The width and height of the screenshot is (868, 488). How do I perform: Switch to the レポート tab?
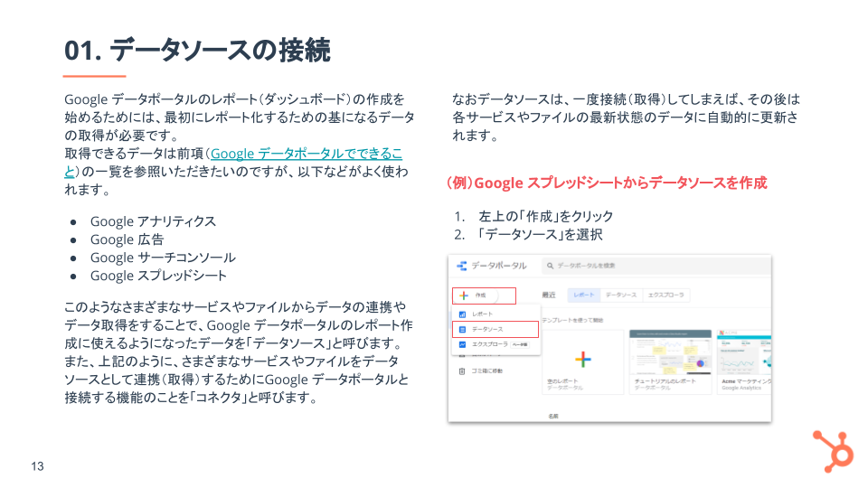584,296
